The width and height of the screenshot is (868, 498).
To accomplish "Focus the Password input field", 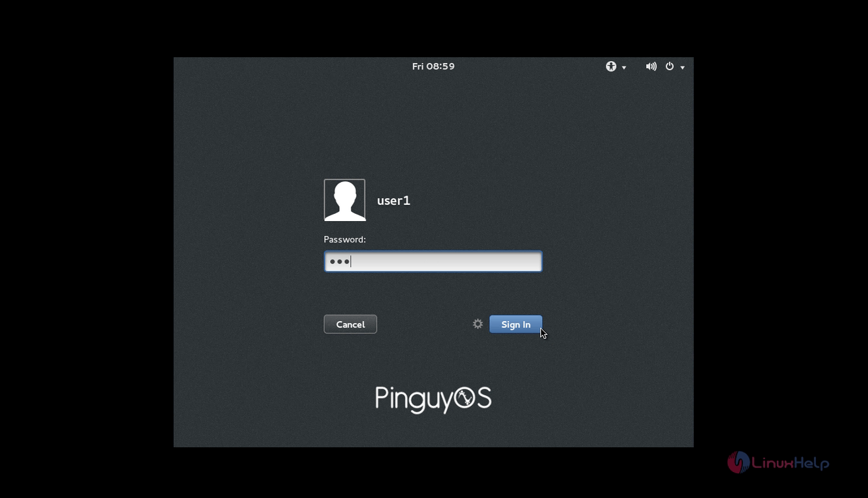I will 433,261.
